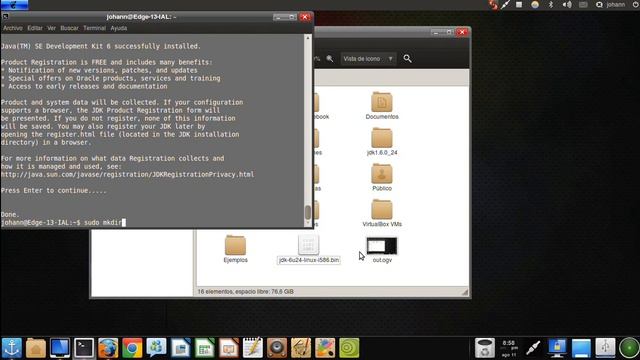Select the Documentos folder

[x=382, y=106]
